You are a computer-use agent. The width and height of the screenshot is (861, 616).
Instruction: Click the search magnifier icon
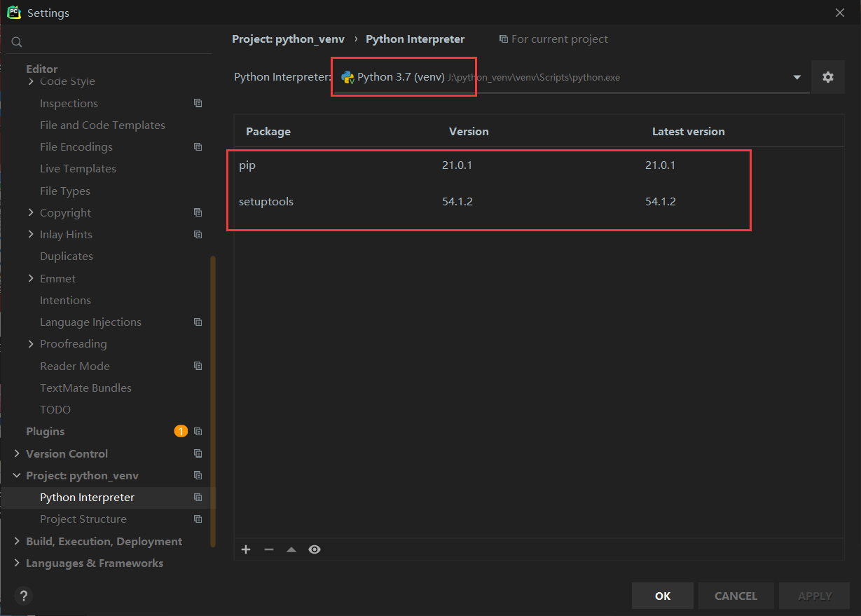[18, 43]
